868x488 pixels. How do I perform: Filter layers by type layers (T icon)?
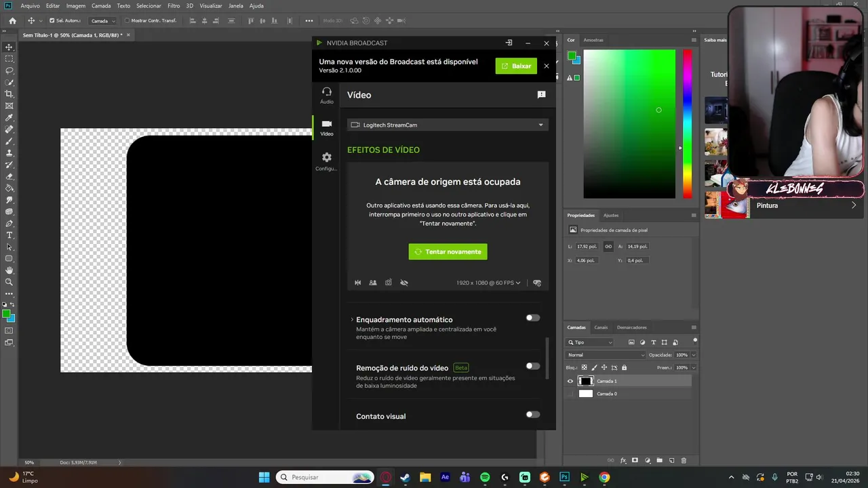coord(653,342)
